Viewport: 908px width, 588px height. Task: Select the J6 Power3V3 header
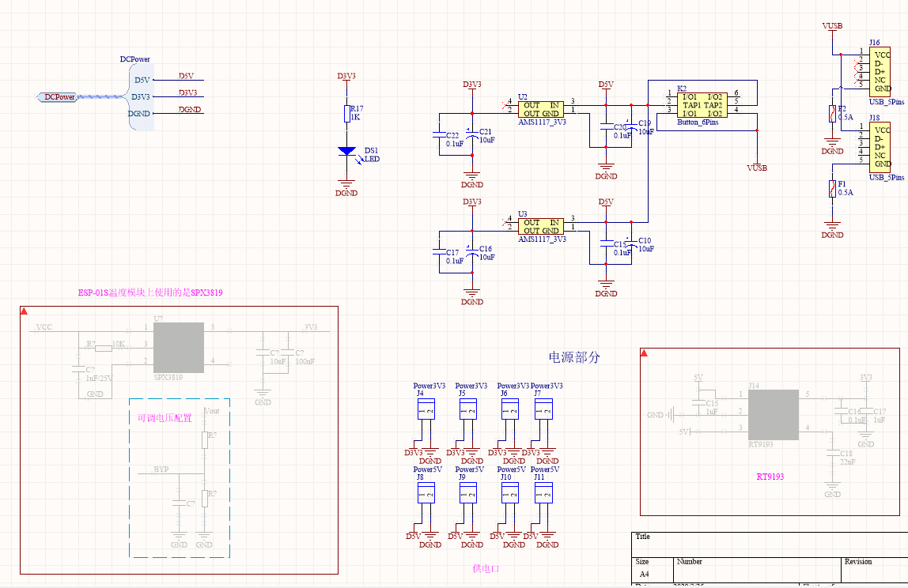click(510, 409)
